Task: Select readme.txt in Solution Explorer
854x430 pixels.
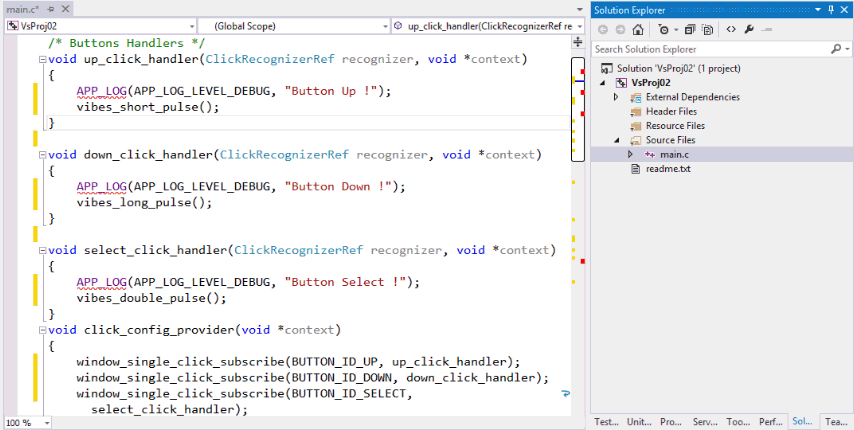Action: 668,169
